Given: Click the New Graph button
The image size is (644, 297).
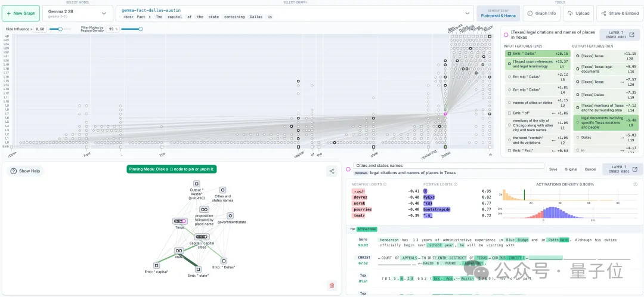Looking at the screenshot, I should click(21, 13).
